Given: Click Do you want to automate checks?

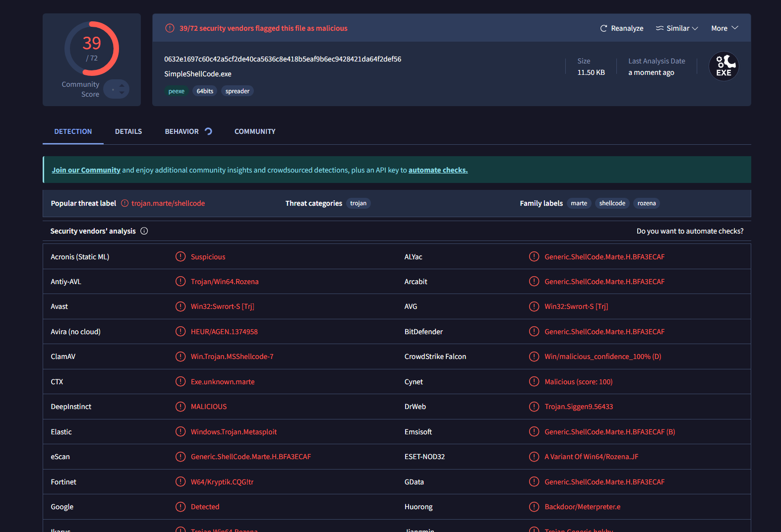Looking at the screenshot, I should point(690,231).
